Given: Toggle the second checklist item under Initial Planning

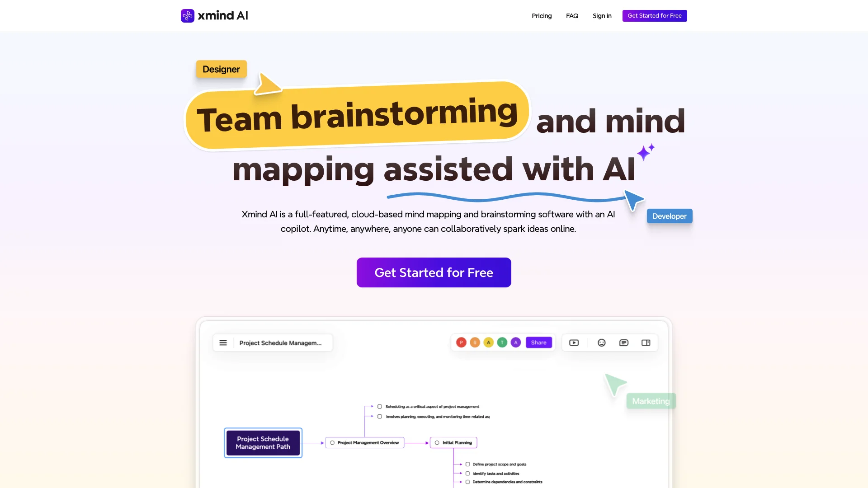Looking at the screenshot, I should (468, 473).
